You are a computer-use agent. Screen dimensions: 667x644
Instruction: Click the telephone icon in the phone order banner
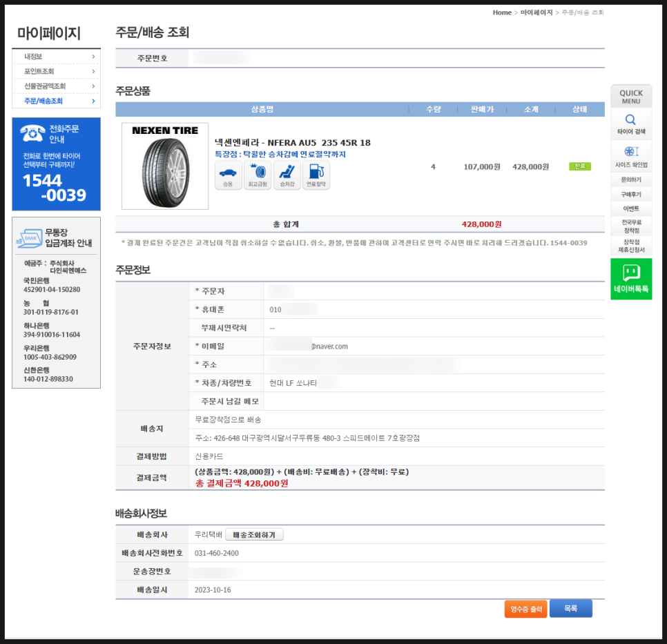tap(32, 133)
